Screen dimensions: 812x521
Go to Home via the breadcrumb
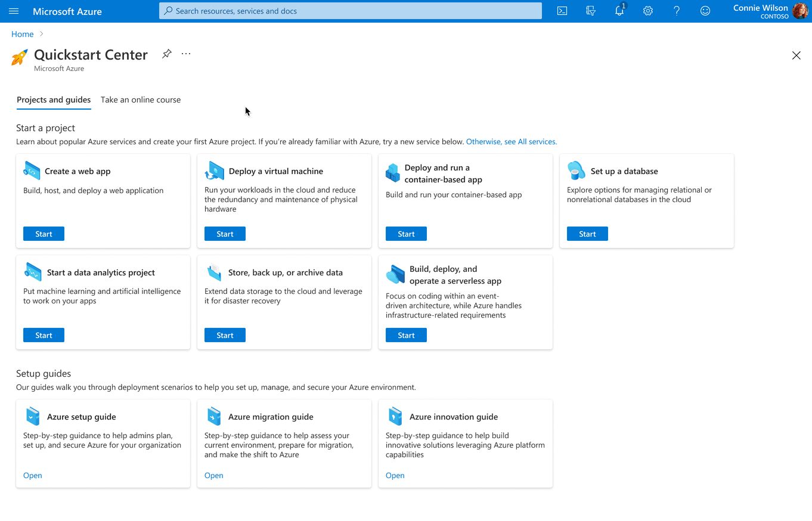tap(22, 34)
